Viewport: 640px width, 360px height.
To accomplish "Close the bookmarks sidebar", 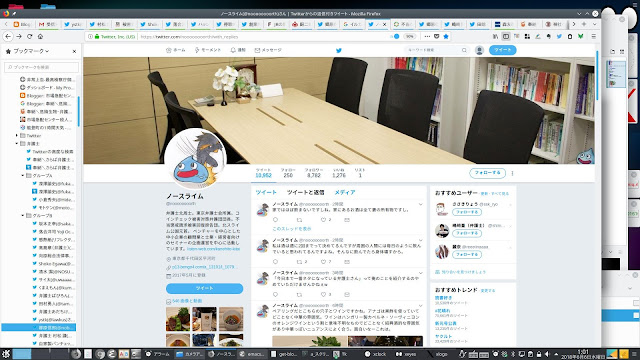I will click(74, 51).
